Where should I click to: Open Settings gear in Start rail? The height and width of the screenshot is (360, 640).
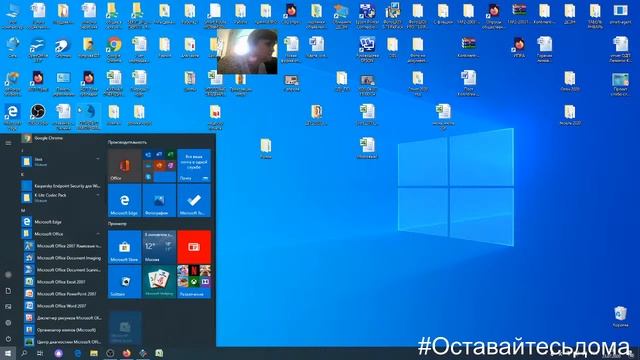click(8, 322)
